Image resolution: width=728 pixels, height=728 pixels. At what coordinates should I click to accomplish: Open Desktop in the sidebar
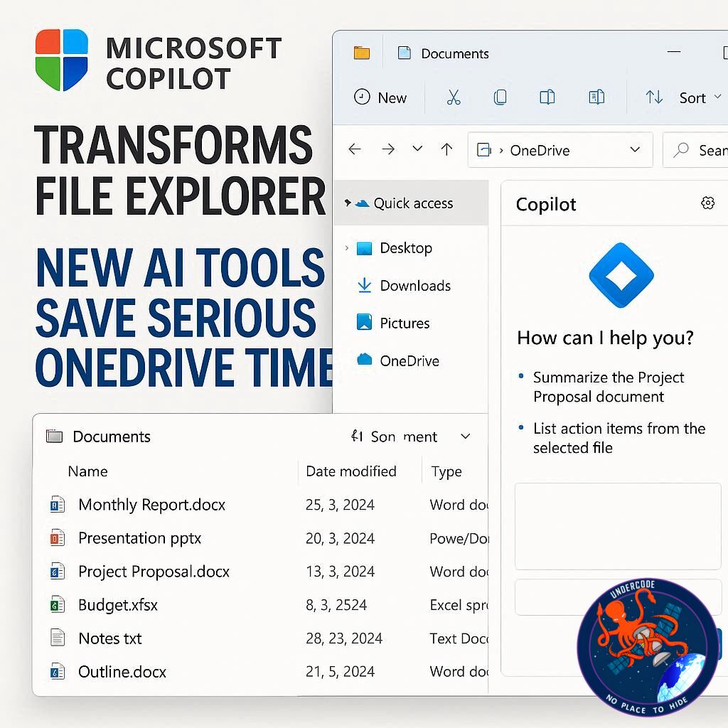[x=405, y=248]
